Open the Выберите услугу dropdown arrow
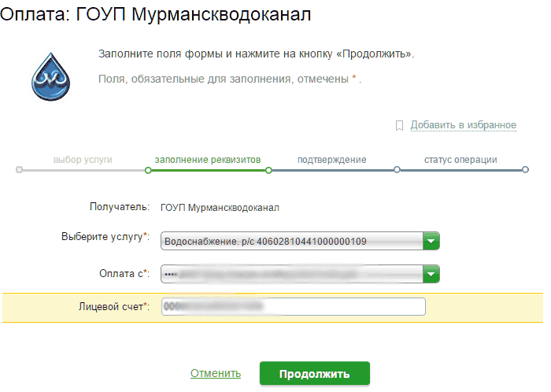This screenshot has height=392, width=551. point(431,241)
